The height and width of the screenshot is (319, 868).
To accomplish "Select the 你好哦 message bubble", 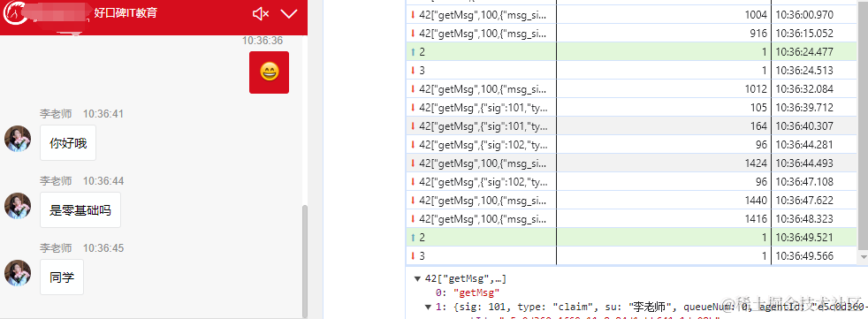I will [x=68, y=143].
